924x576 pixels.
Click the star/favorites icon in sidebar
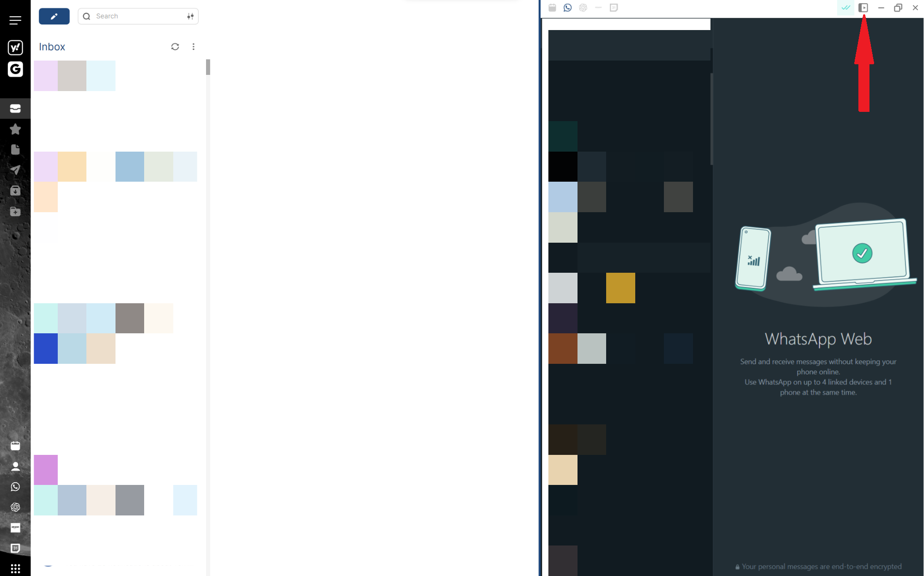click(15, 129)
